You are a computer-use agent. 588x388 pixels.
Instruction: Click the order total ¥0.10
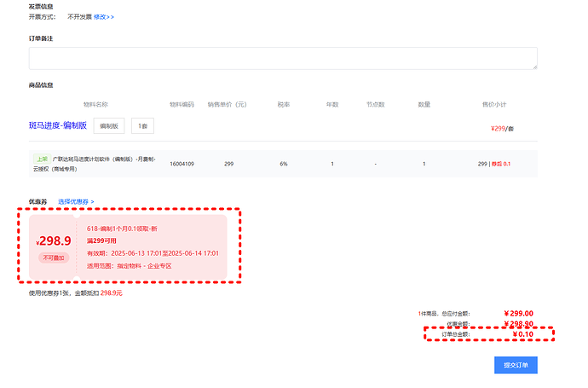[523, 334]
